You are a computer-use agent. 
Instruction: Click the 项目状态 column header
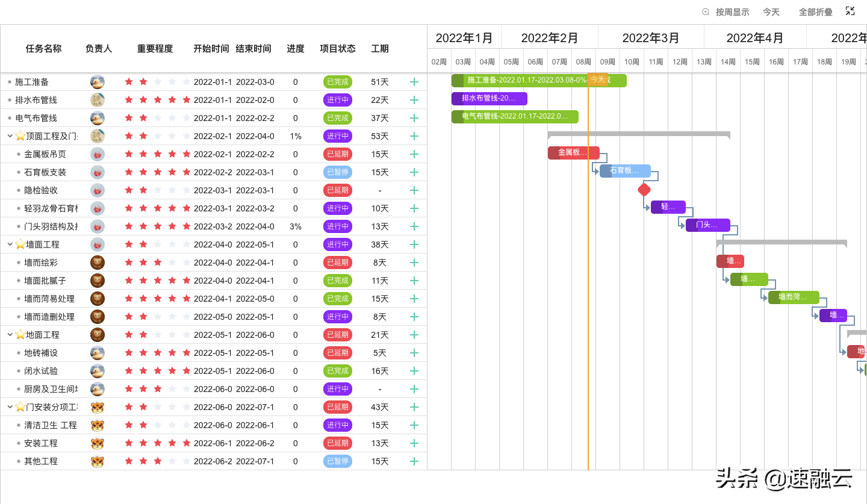pos(338,49)
